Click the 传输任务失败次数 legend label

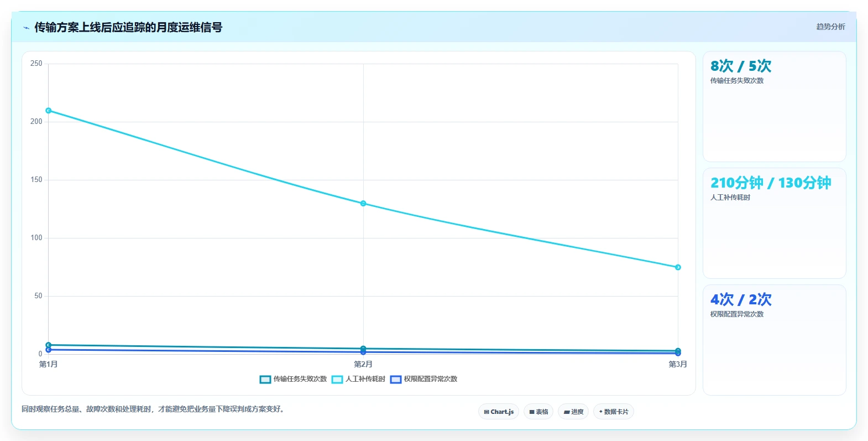[x=300, y=380]
